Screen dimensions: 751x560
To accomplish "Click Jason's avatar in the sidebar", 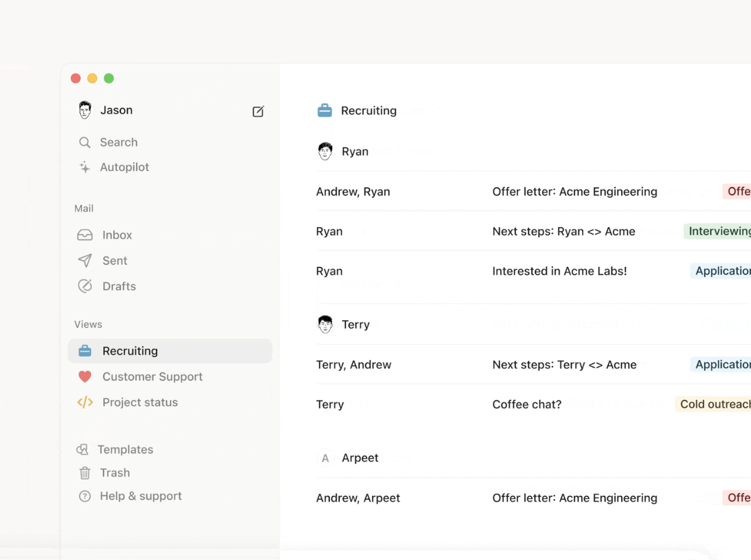I will click(x=85, y=110).
